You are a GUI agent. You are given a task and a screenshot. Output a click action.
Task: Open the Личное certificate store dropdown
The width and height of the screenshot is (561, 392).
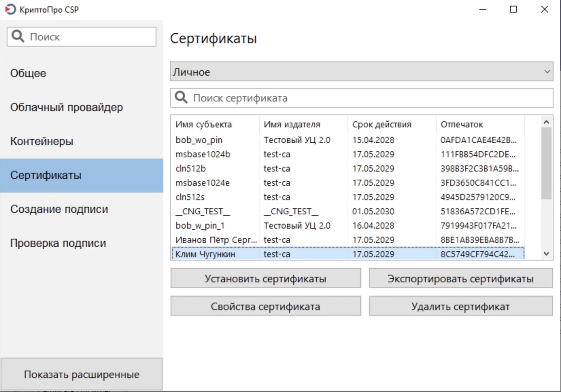(x=361, y=72)
